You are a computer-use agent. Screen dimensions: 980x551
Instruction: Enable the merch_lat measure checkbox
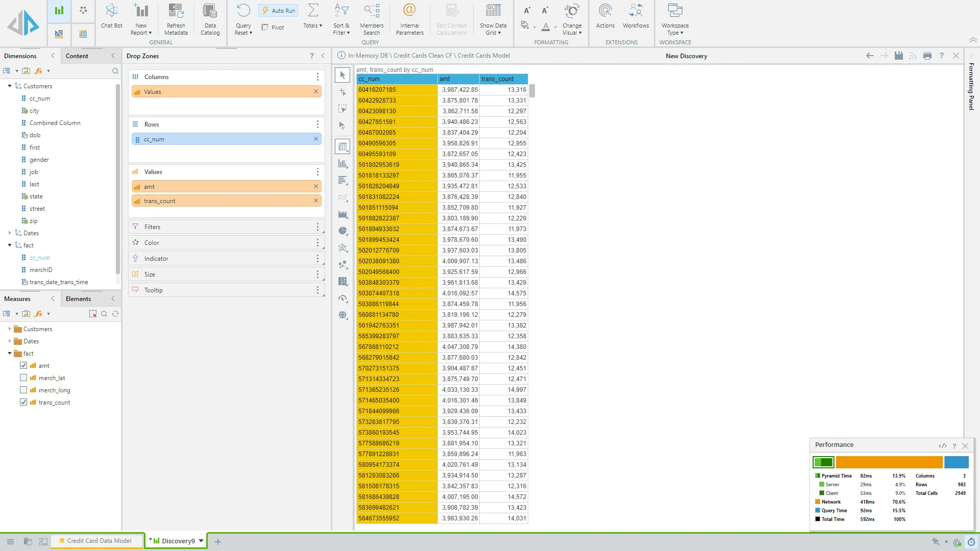pos(23,378)
